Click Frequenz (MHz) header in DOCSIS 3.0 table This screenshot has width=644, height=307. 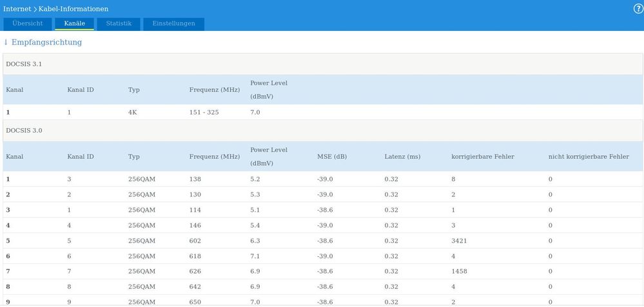215,156
